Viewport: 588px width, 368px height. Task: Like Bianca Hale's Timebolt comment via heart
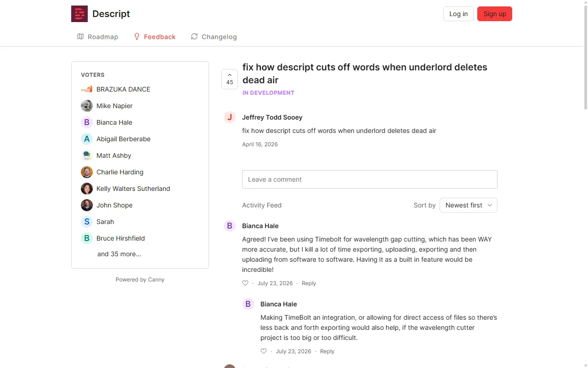click(245, 283)
